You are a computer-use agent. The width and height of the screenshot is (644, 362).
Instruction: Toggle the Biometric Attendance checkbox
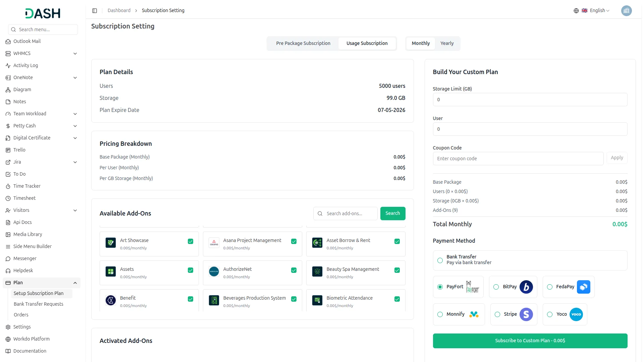[397, 299]
